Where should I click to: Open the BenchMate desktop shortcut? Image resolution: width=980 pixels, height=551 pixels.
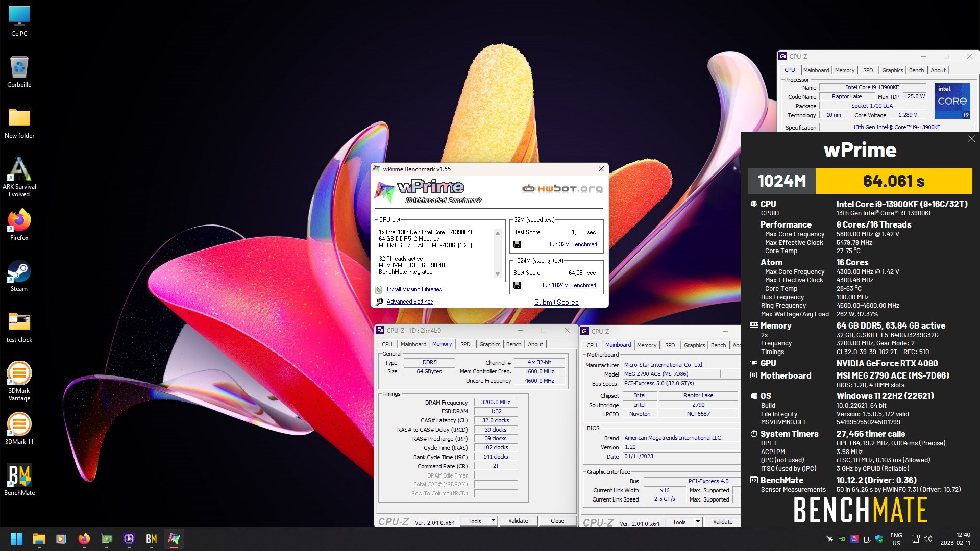[x=19, y=480]
